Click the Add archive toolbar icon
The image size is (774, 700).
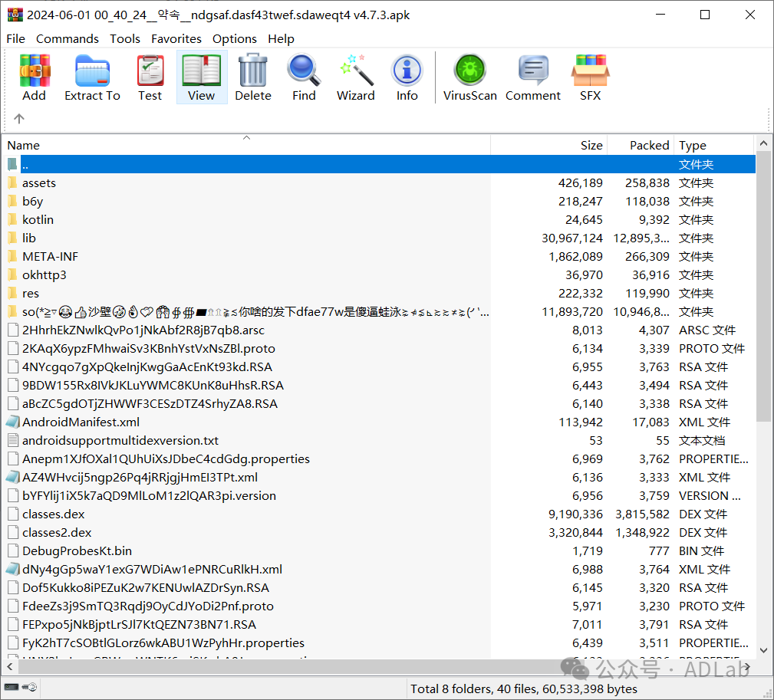(x=34, y=77)
